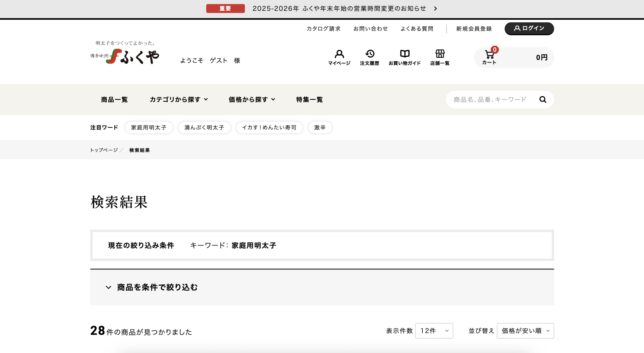Open 注文履歴 order history icon
644x353 pixels.
coord(370,54)
